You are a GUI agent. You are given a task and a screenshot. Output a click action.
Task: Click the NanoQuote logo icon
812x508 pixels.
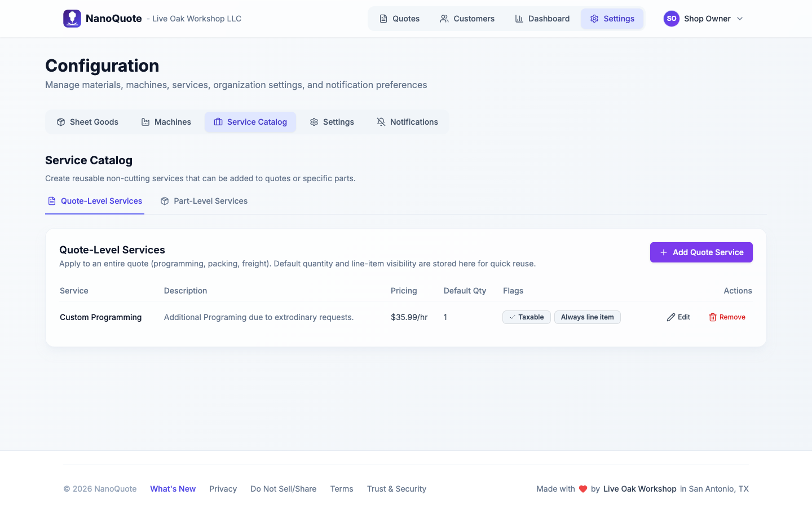[x=72, y=19]
